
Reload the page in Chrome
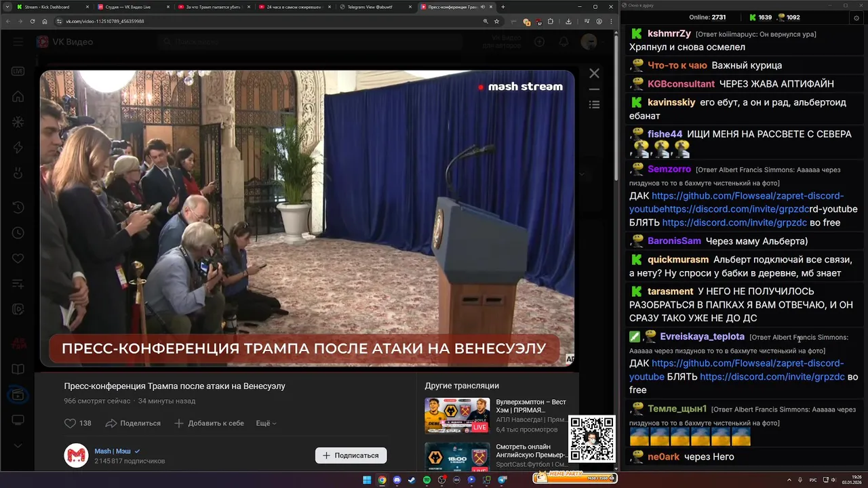click(x=33, y=21)
